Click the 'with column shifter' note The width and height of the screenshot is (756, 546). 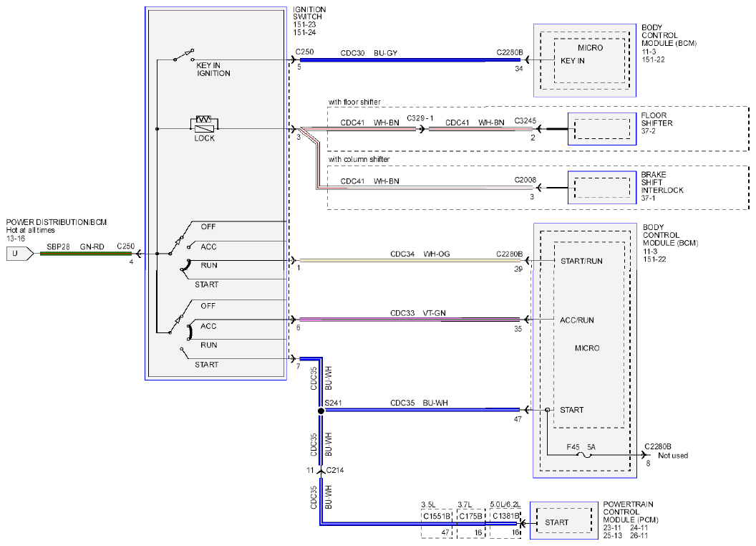(359, 159)
